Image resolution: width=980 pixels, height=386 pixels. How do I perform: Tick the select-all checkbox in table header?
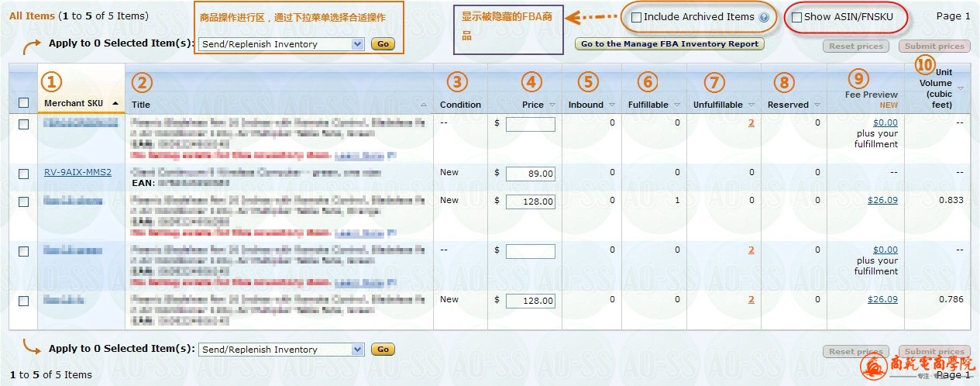23,103
